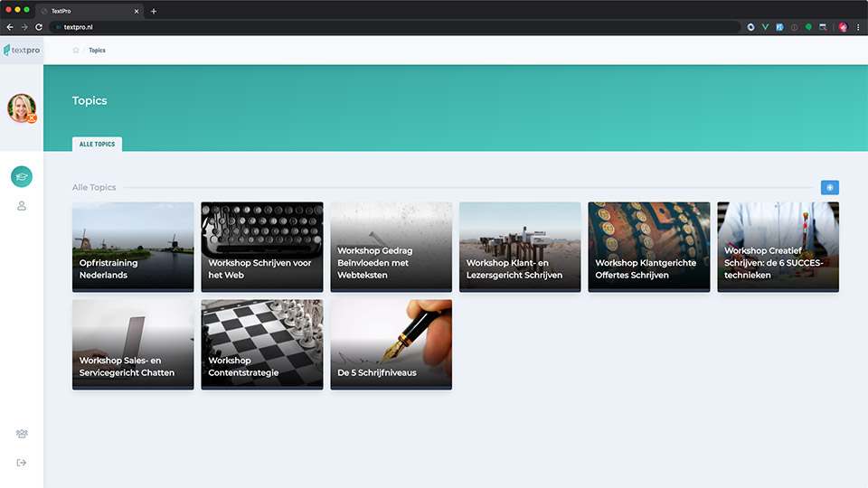The width and height of the screenshot is (868, 488).
Task: Open Workshop Schrijven voor het Web card
Action: (x=261, y=247)
